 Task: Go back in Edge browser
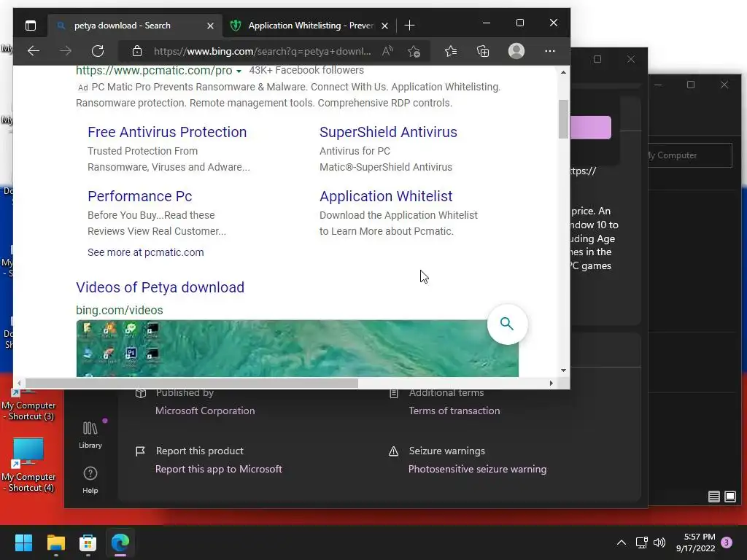tap(34, 51)
